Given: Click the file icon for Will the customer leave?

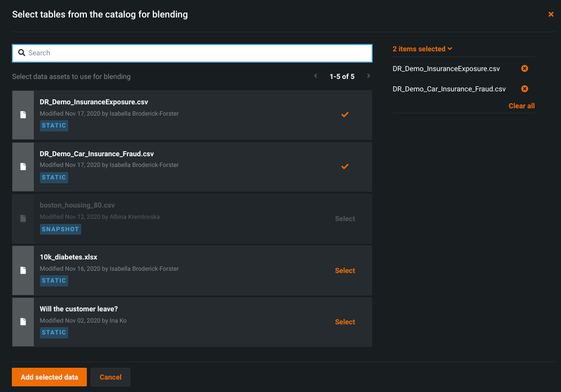Looking at the screenshot, I should (x=23, y=321).
